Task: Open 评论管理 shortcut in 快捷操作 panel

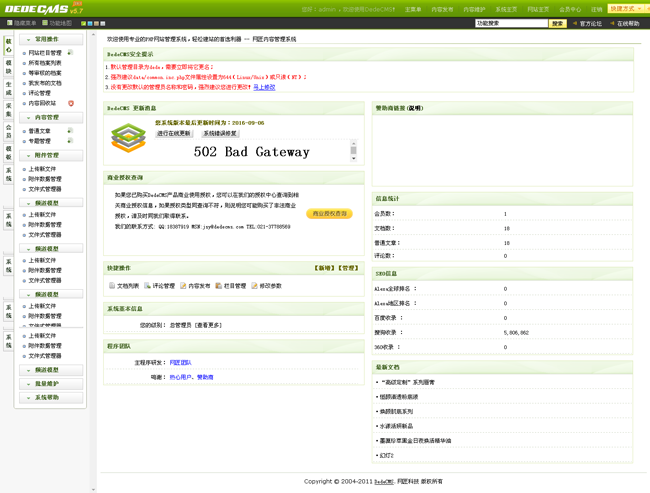Action: [x=160, y=286]
